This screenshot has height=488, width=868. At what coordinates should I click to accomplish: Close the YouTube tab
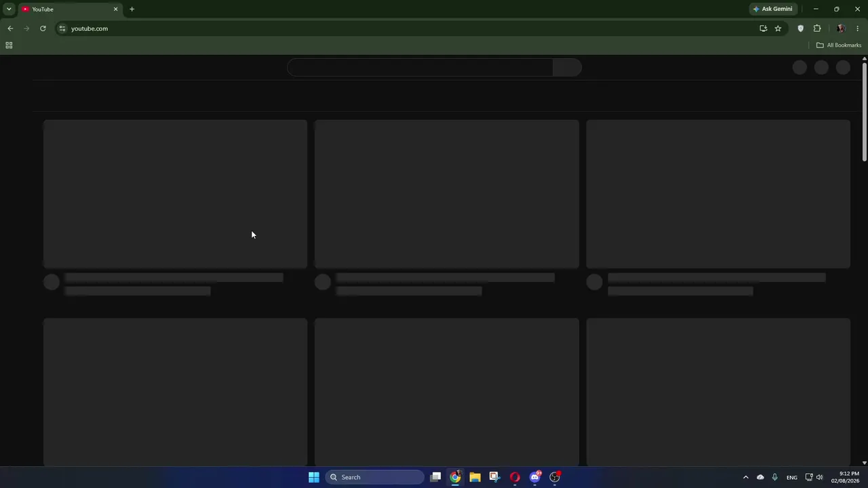pyautogui.click(x=115, y=9)
